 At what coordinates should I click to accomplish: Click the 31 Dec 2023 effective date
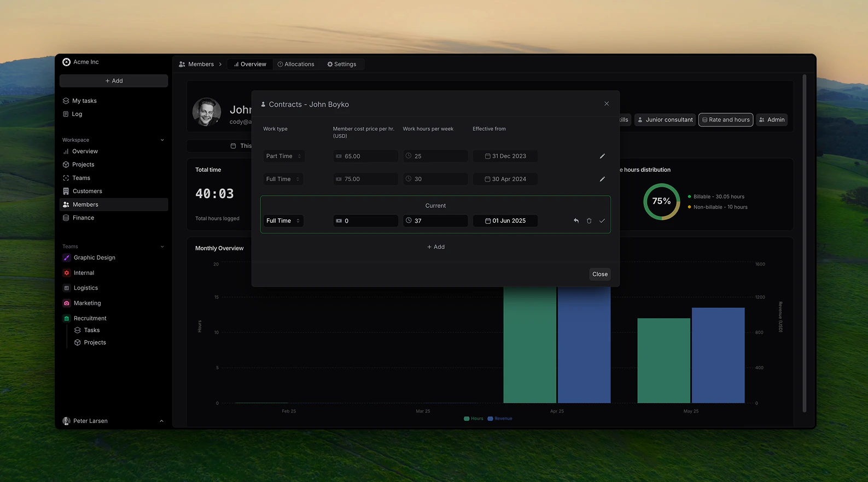click(x=505, y=156)
